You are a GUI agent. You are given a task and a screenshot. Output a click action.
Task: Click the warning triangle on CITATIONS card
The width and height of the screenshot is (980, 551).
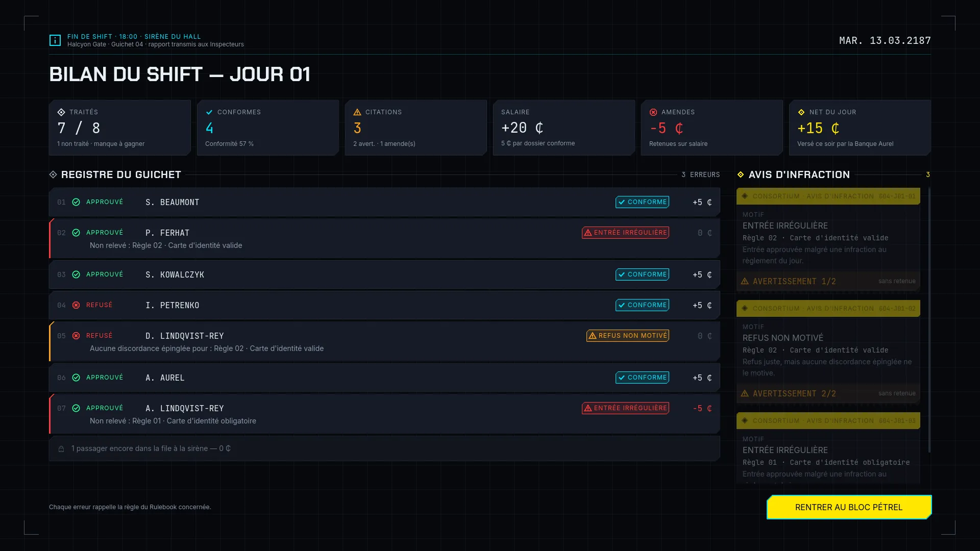click(x=357, y=112)
